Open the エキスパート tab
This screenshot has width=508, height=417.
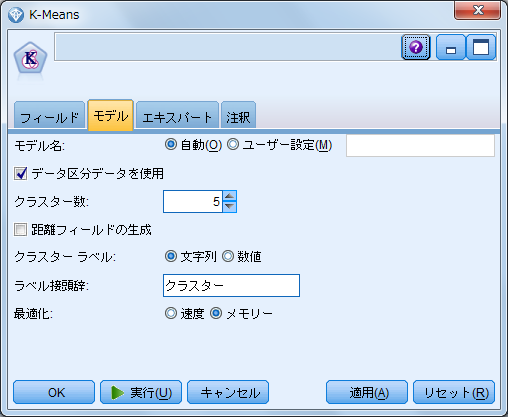177,115
